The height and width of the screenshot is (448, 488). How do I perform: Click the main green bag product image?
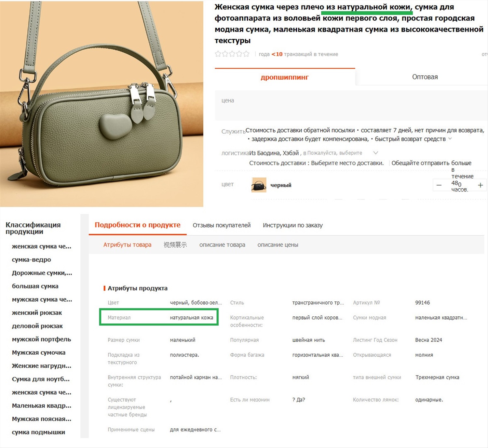102,104
